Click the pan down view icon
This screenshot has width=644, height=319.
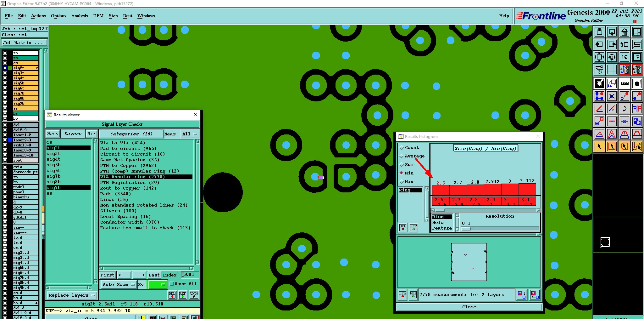612,32
